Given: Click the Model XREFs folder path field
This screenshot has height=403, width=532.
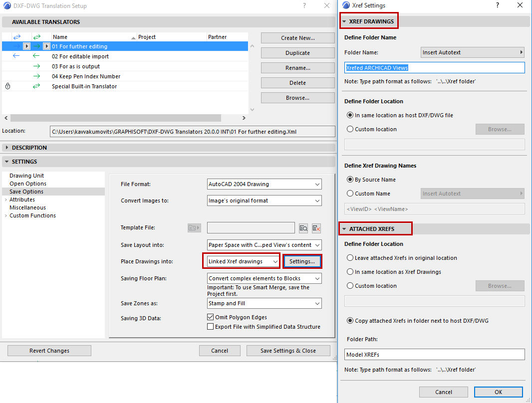Looking at the screenshot, I should point(434,354).
